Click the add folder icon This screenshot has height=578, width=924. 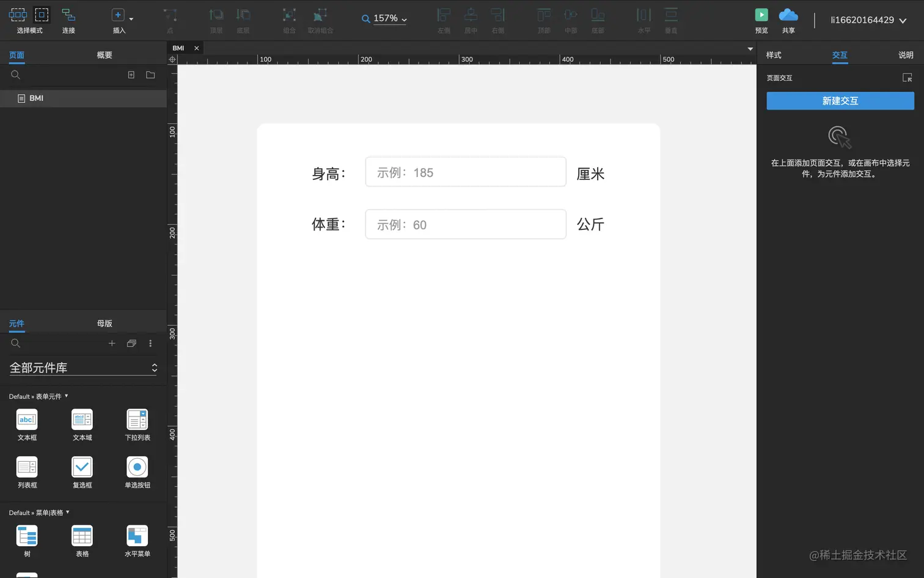[150, 75]
